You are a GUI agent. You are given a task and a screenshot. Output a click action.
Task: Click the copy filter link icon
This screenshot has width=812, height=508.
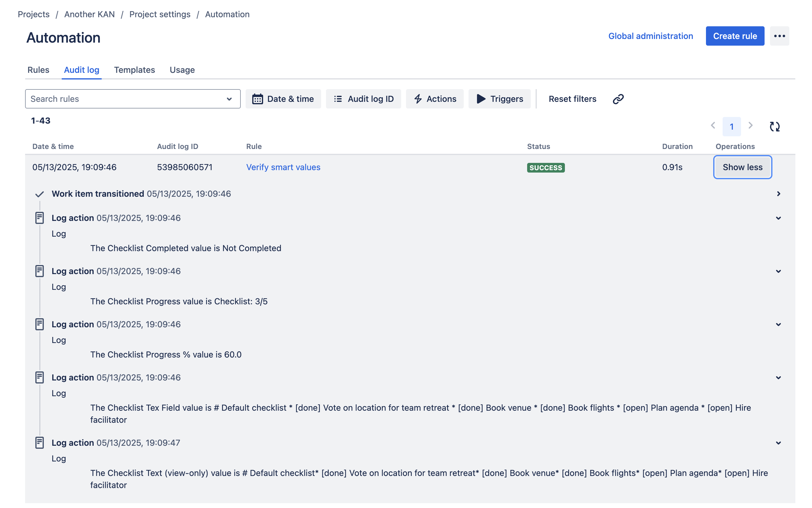coord(618,99)
